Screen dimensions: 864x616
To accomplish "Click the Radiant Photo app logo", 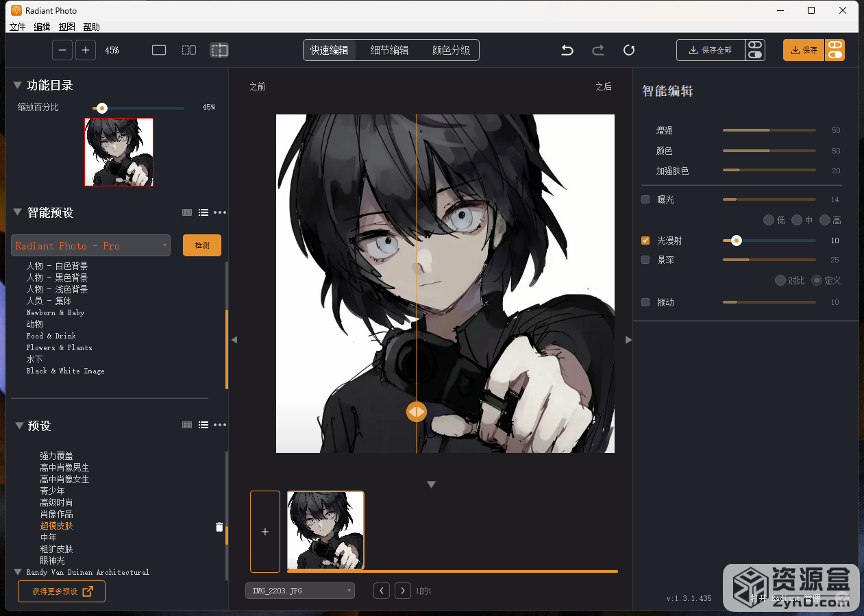I will click(16, 10).
